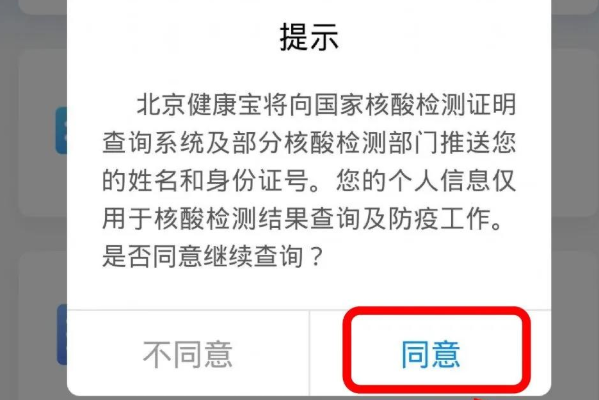Click the line starting with 用于核酸检测结果
This screenshot has height=400, width=599.
(303, 218)
